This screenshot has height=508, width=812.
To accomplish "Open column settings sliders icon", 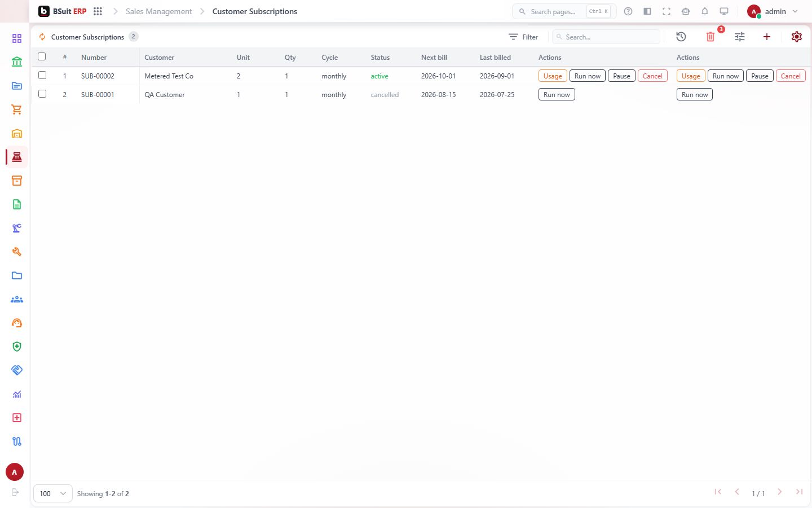I will [740, 37].
